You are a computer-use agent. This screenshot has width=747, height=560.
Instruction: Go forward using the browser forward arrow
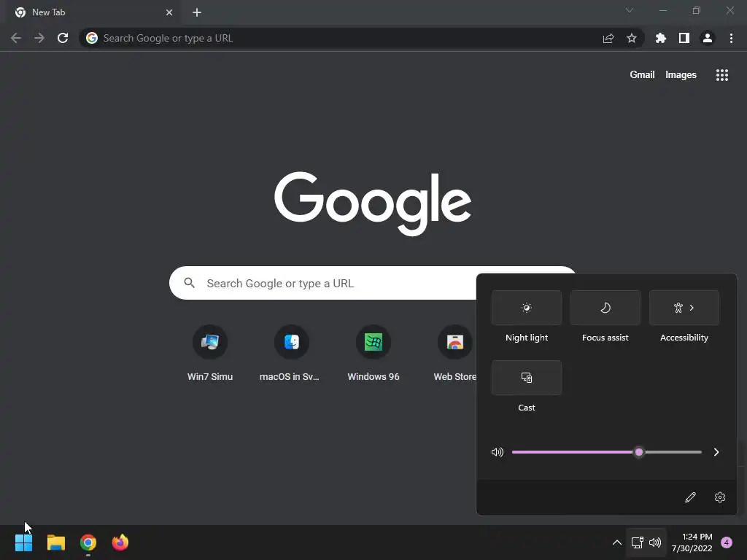pos(39,38)
